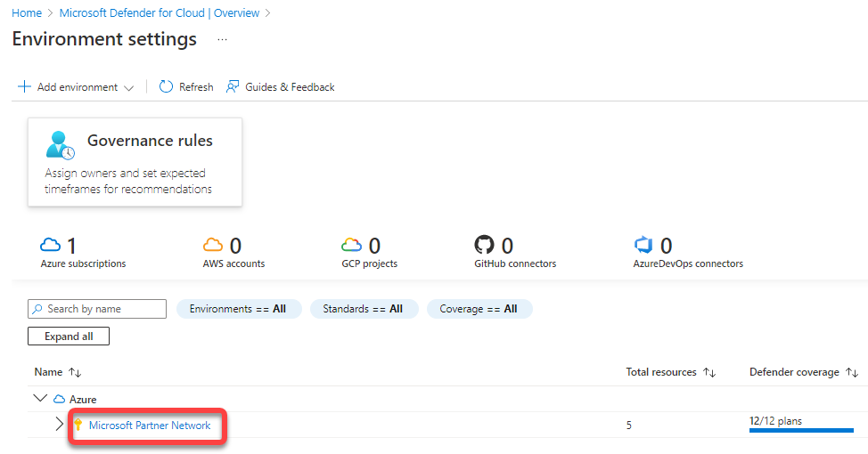Click the Refresh circular arrow icon
The width and height of the screenshot is (868, 454).
(x=166, y=87)
